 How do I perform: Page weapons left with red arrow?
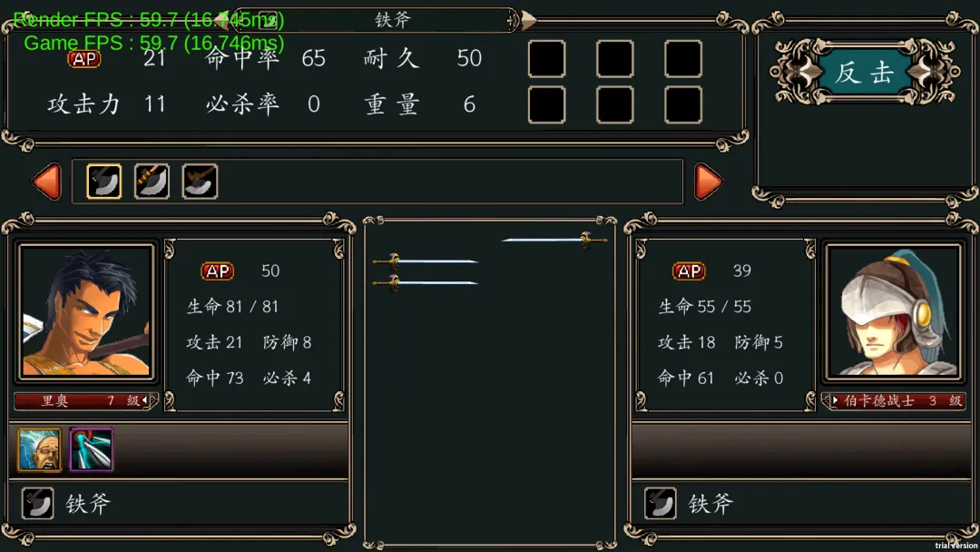[x=47, y=182]
